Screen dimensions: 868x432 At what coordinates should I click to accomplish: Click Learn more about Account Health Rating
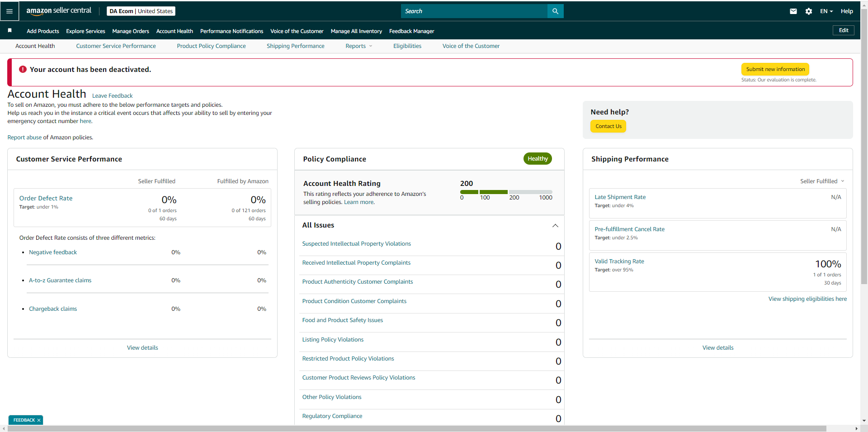pyautogui.click(x=359, y=202)
